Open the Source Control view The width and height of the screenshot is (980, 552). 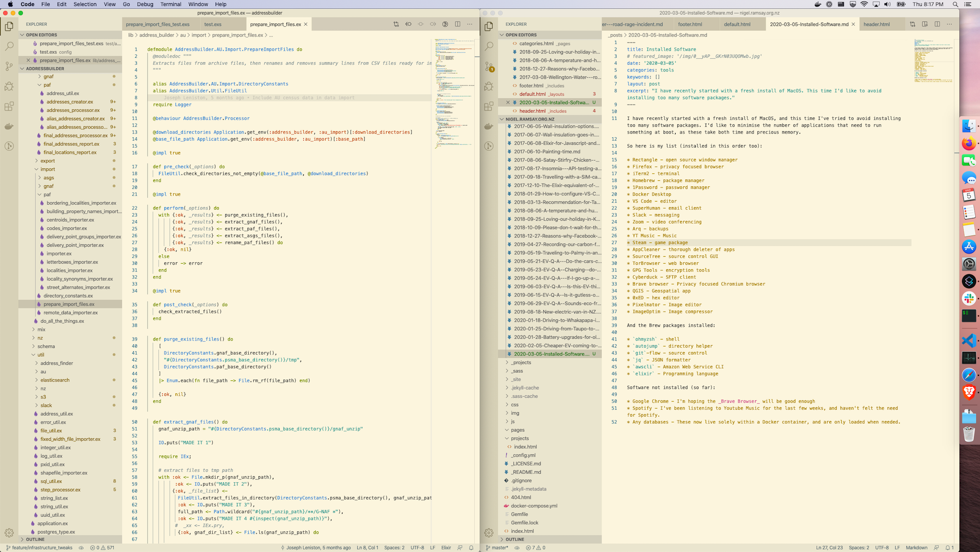point(9,66)
